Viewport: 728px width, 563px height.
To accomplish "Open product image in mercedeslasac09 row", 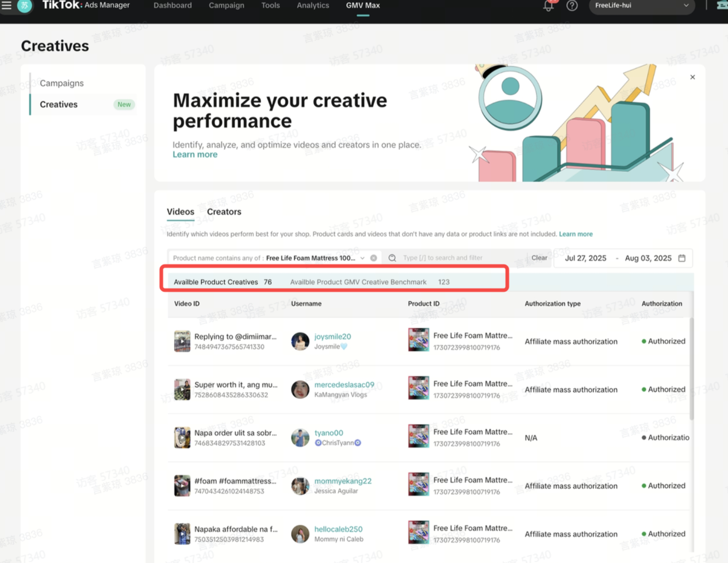I will pos(418,388).
